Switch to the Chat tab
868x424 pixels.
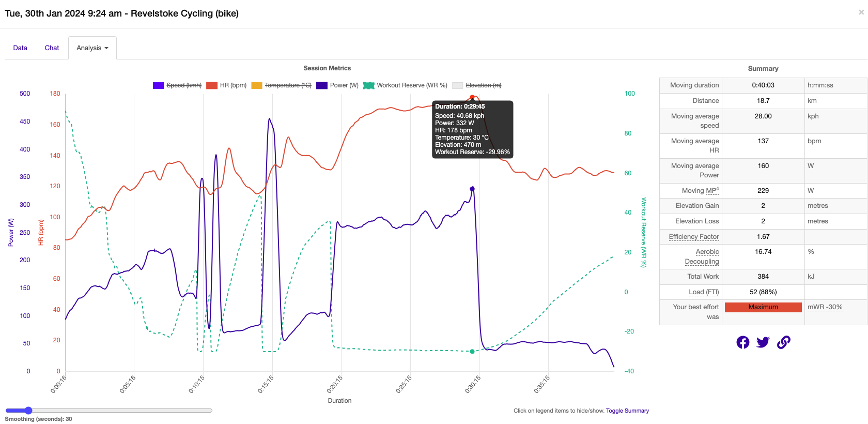52,48
